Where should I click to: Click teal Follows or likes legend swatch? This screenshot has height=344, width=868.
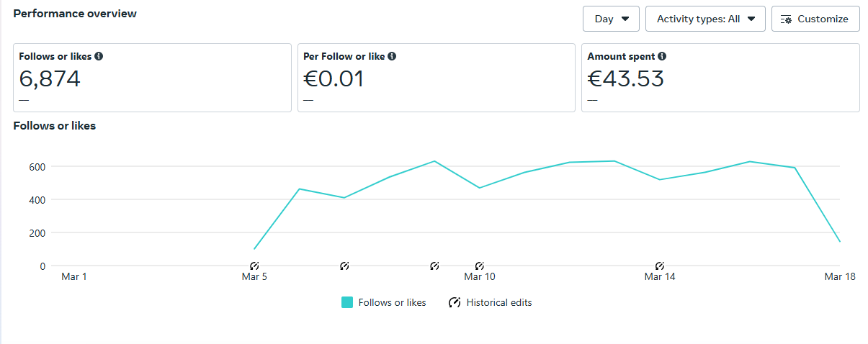pos(347,303)
